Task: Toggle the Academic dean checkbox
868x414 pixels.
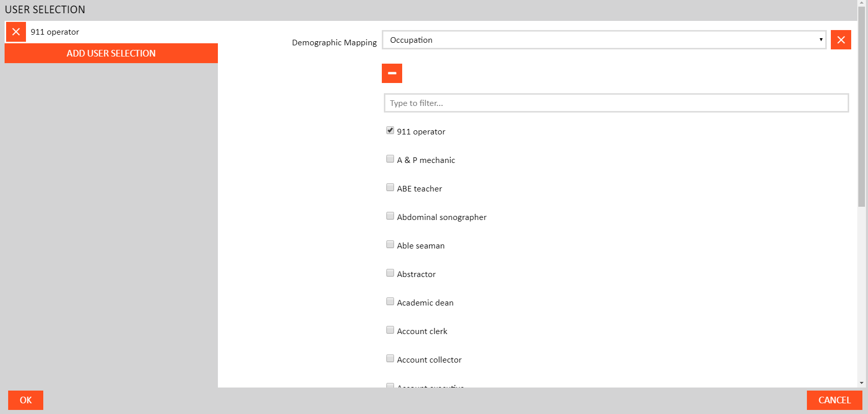Action: pyautogui.click(x=390, y=301)
